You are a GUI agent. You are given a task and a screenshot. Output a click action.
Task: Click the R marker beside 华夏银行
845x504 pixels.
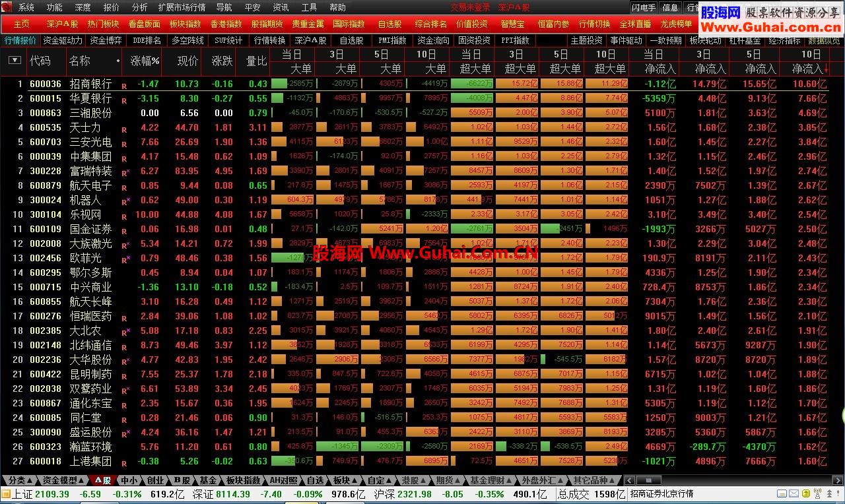tap(124, 100)
